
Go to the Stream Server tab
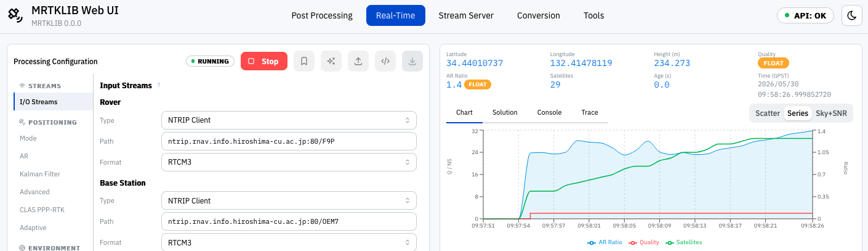pos(466,15)
